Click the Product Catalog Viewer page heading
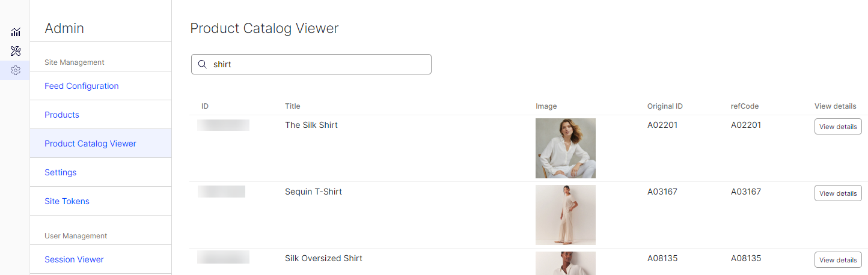 coord(264,28)
